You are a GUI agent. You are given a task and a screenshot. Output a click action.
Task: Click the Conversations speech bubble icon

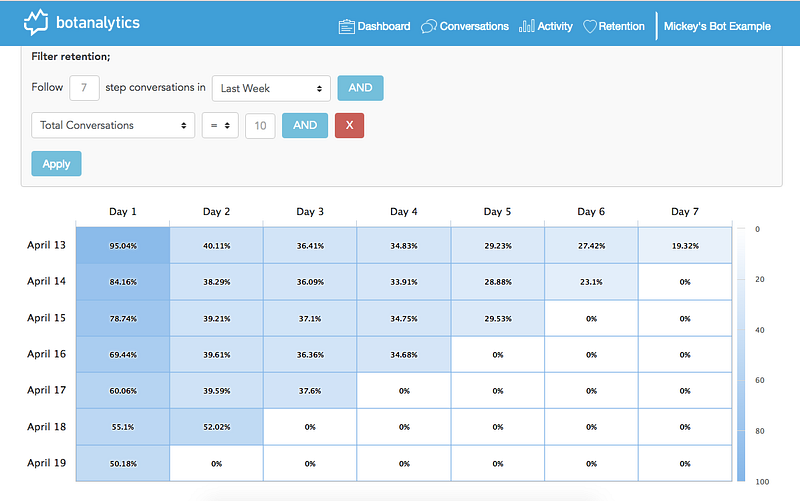[429, 27]
